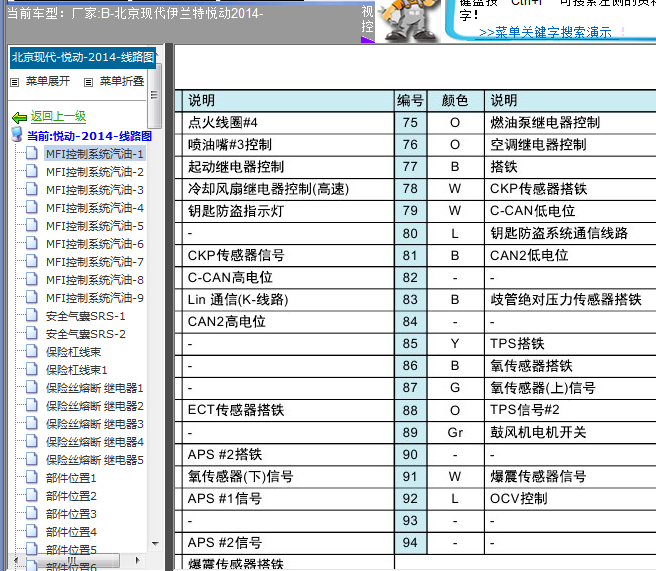The height and width of the screenshot is (571, 656).
Task: Click page icon of 保险丝熔断 继电器3
Action: click(31, 423)
